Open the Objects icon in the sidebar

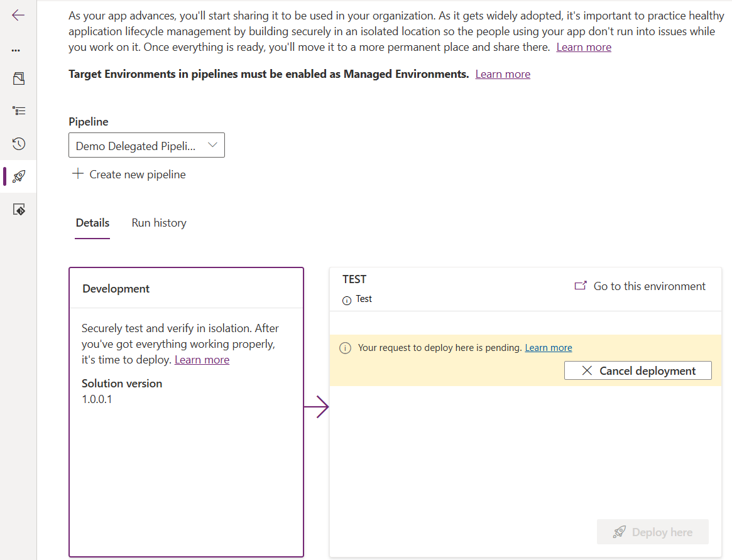(19, 78)
